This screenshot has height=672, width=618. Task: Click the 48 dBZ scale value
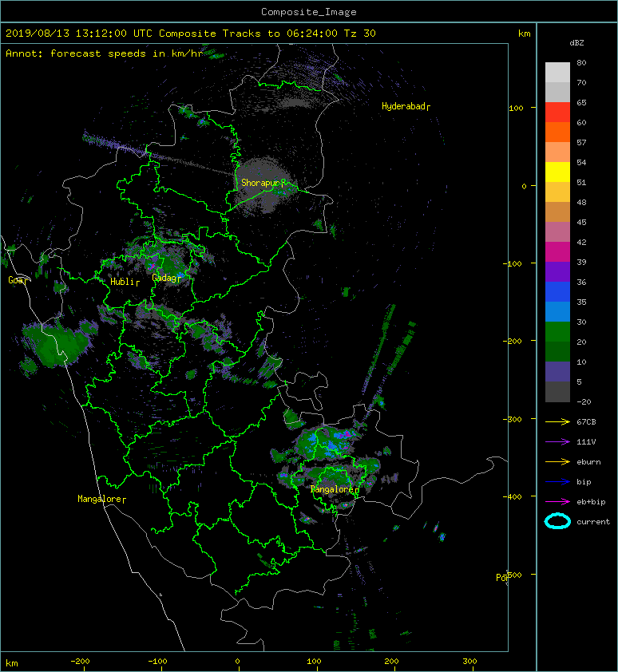click(581, 202)
